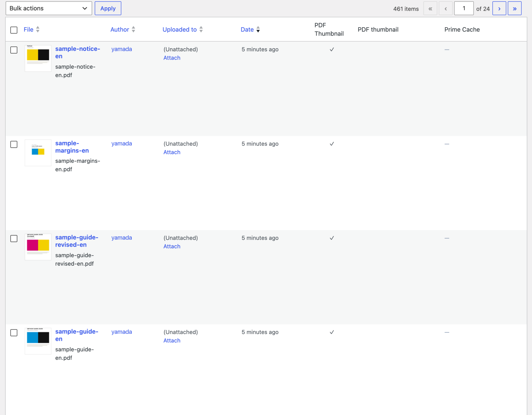The image size is (532, 415).
Task: Open the sample-margins-en title link
Action: pos(72,147)
